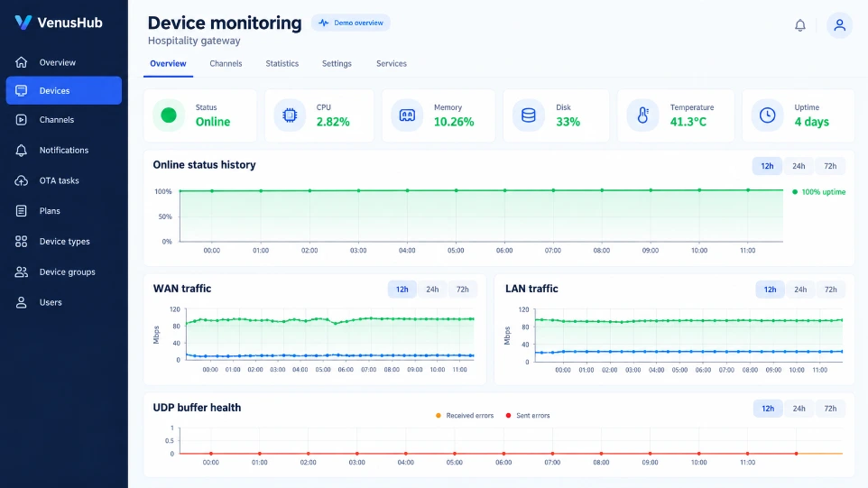868x488 pixels.
Task: Click the 06:00 data point on UDP buffer chart
Action: pyautogui.click(x=503, y=454)
